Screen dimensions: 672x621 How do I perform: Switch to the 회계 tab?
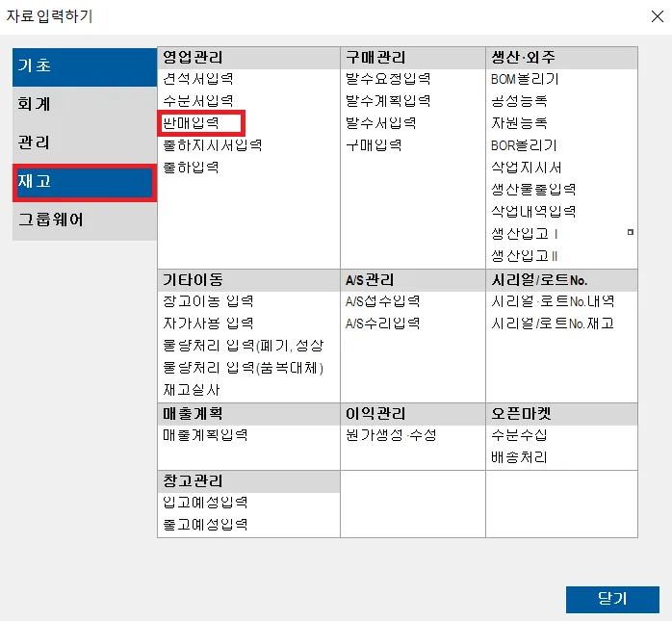(x=85, y=106)
